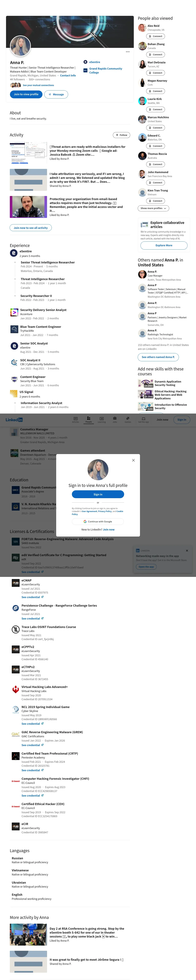Image resolution: width=196 pixels, height=980 pixels.
Task: Click the Open the app button
Action: [146, 567]
